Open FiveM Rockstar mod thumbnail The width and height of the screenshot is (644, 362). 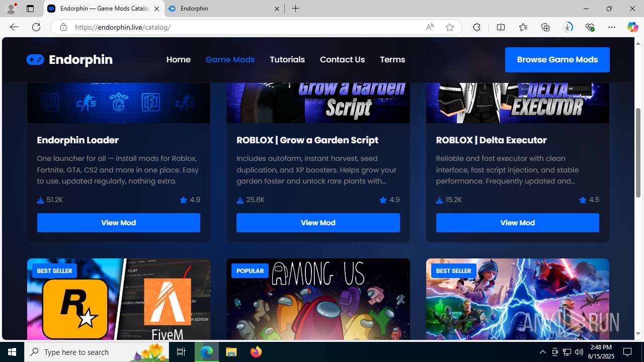(x=118, y=299)
